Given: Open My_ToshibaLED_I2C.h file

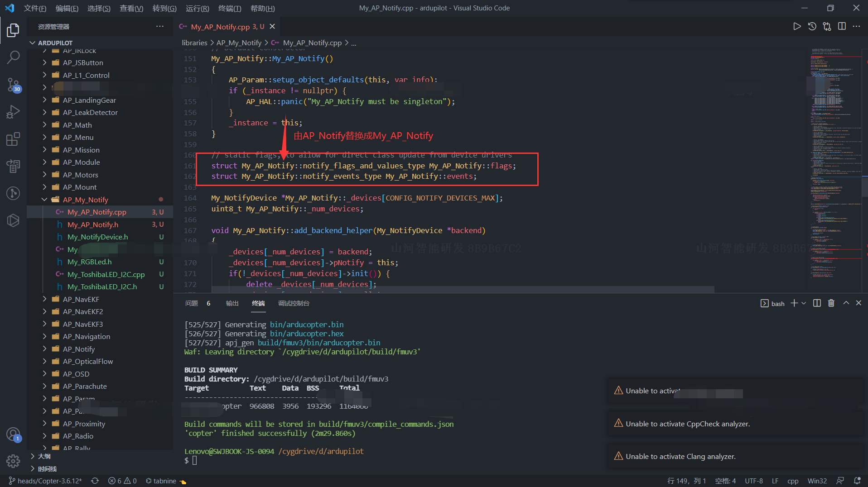Looking at the screenshot, I should (100, 286).
